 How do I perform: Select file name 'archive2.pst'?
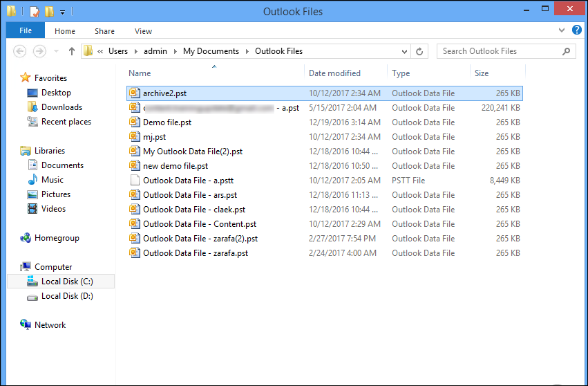tap(164, 93)
